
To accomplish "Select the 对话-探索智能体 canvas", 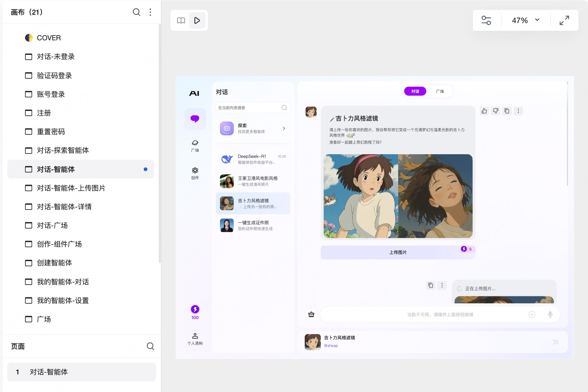I will click(81, 150).
